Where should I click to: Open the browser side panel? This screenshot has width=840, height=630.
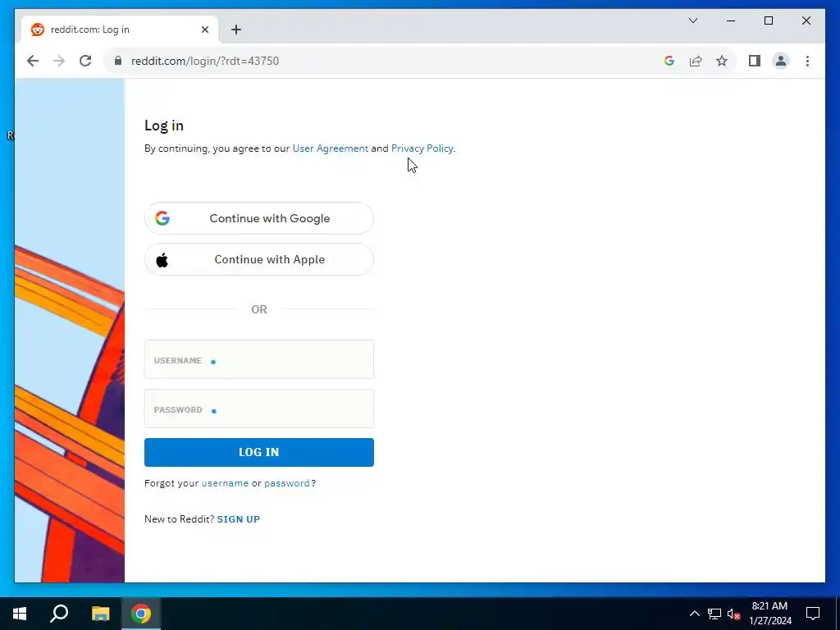coord(755,61)
